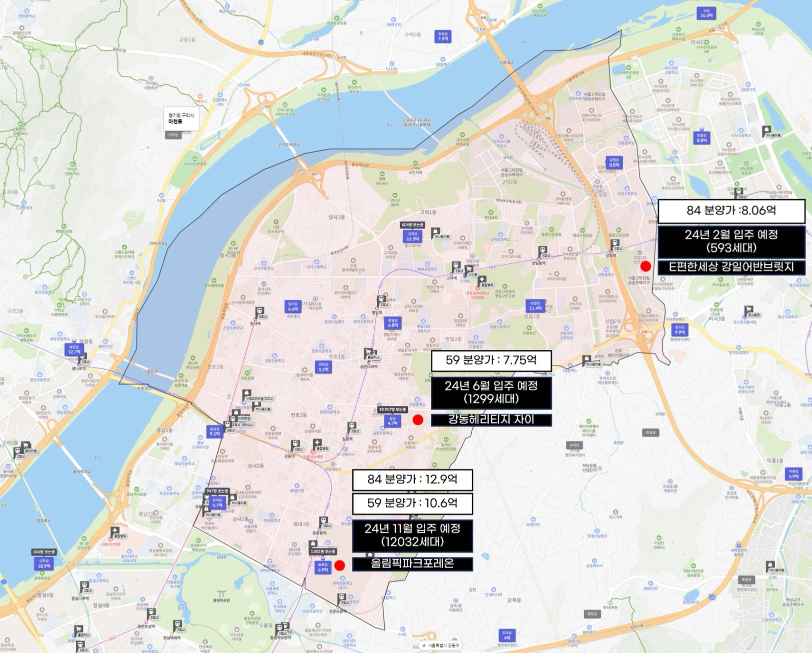
Task: Click the 둔촌동 6.9억 price badge
Action: click(x=323, y=567)
